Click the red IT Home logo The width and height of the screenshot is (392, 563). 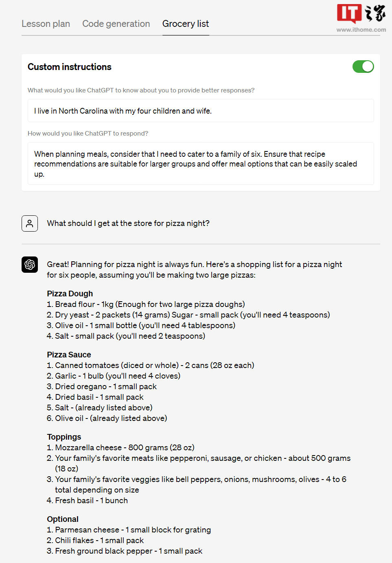pos(349,13)
